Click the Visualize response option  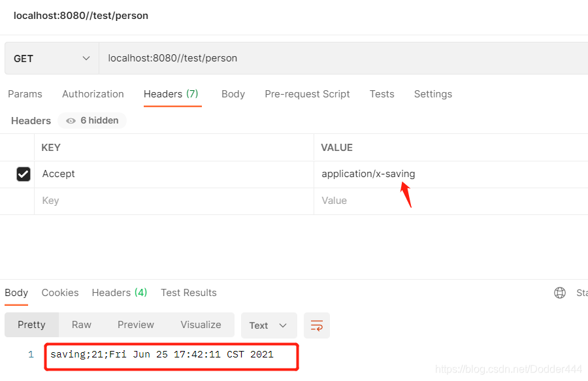tap(201, 325)
